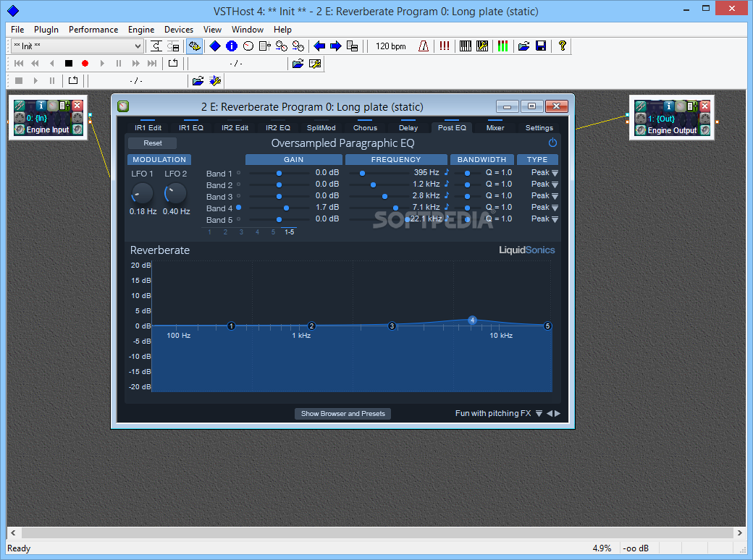Disable the lit Band 4 modulation indicator
This screenshot has height=560, width=753.
click(x=239, y=208)
